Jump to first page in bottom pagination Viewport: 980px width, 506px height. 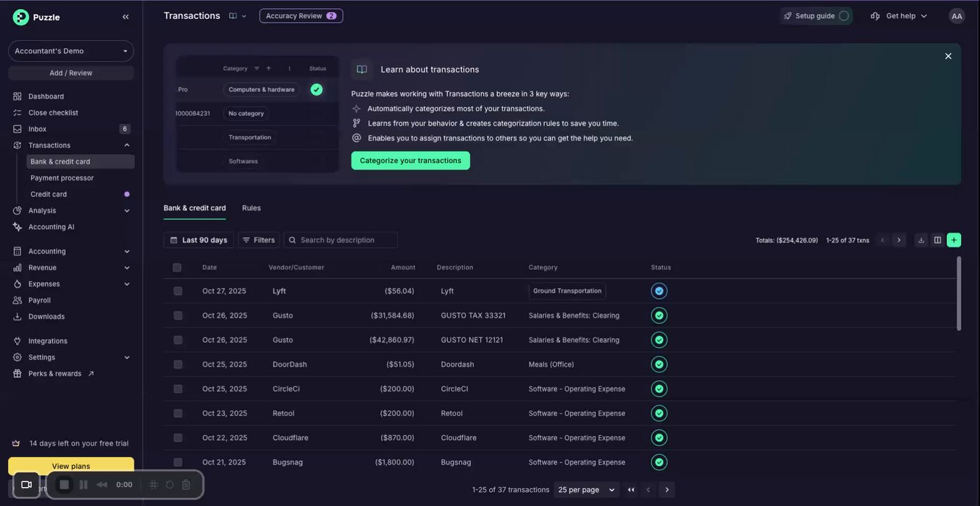[x=631, y=490]
